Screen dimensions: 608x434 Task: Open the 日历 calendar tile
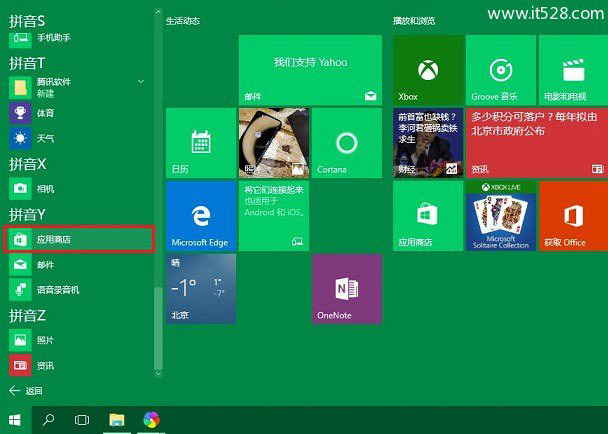click(x=201, y=143)
